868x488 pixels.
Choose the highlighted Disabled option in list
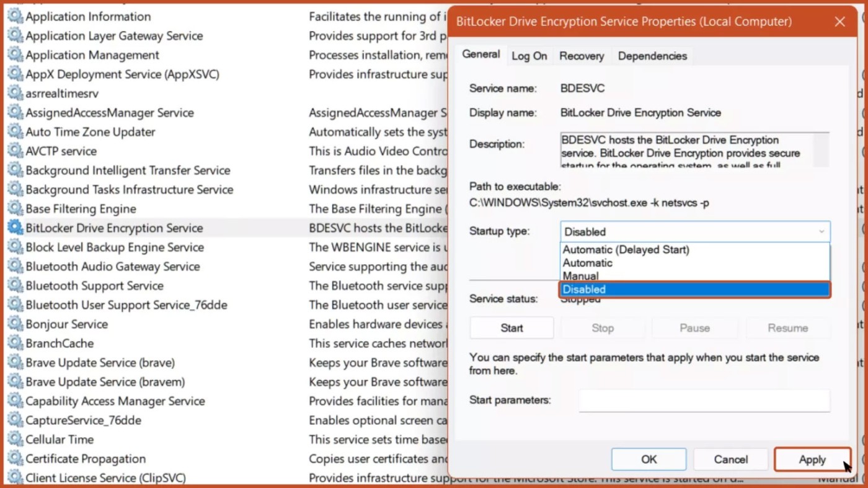[694, 289]
